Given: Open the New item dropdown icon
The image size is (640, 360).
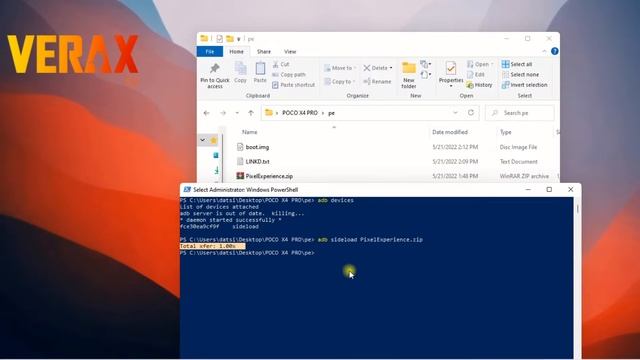Looking at the screenshot, I should tap(425, 64).
